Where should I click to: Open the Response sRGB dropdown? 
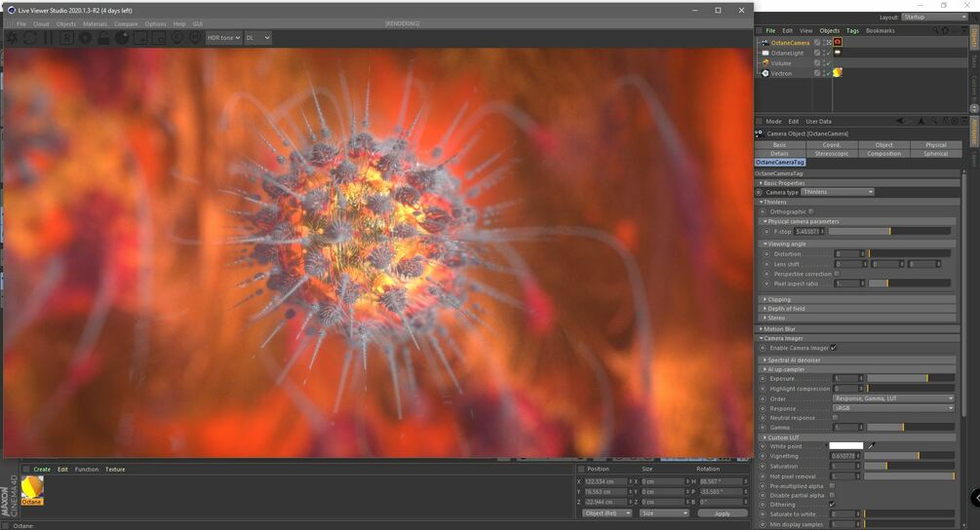(x=894, y=407)
